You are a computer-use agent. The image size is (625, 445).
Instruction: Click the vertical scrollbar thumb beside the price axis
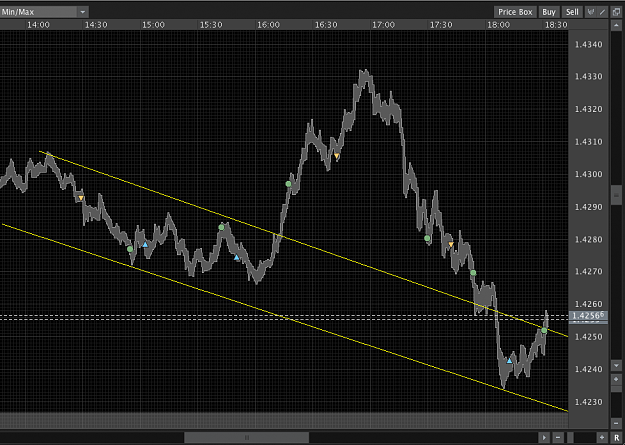[x=616, y=195]
